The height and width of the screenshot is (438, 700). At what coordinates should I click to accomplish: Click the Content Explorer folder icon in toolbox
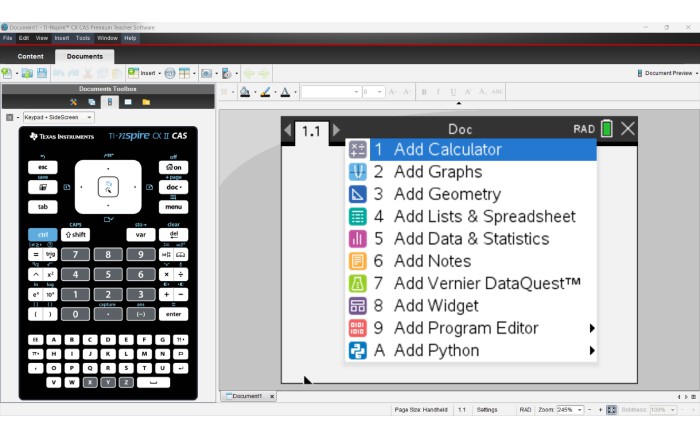(146, 102)
